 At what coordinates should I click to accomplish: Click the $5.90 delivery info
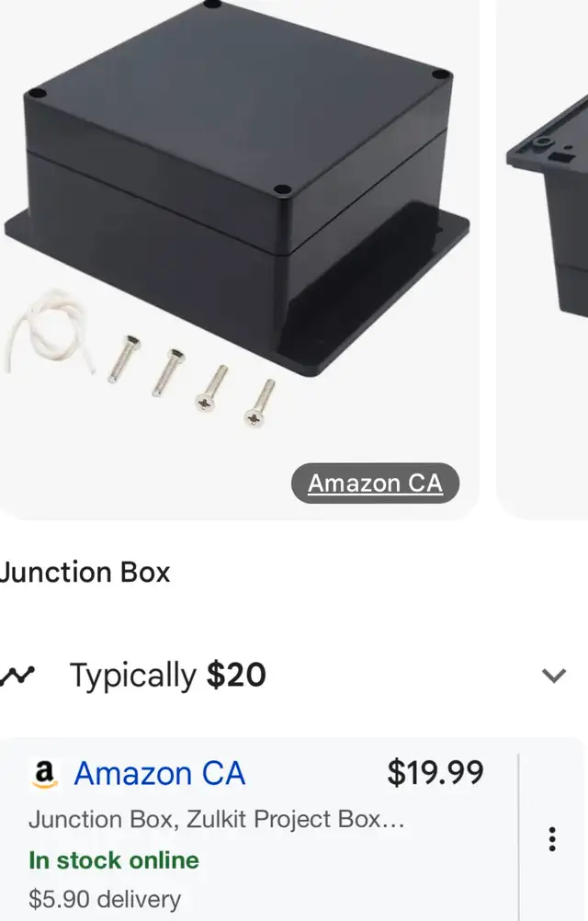105,899
